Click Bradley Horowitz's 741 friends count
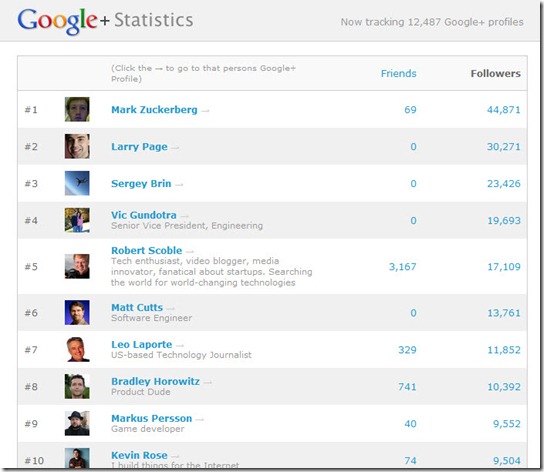 (x=407, y=387)
